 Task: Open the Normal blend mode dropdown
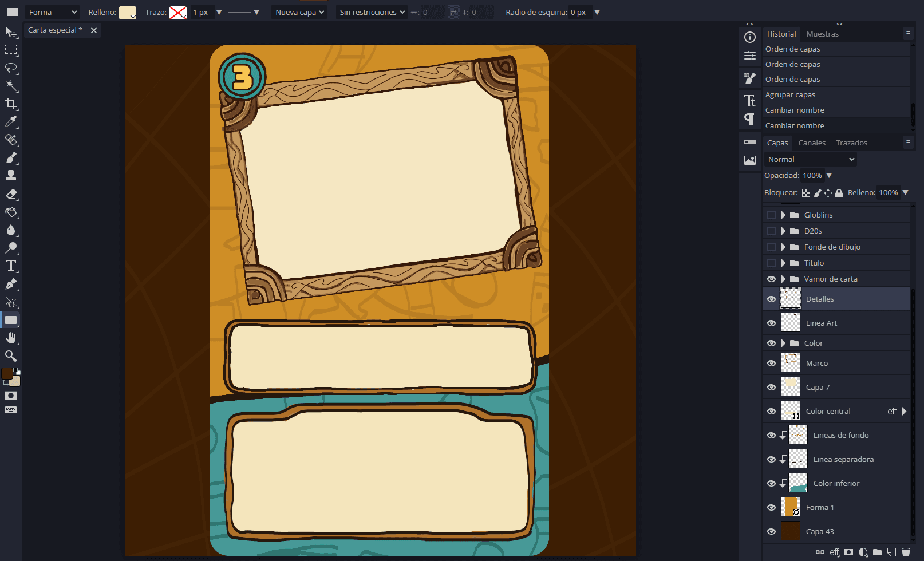[x=811, y=160]
